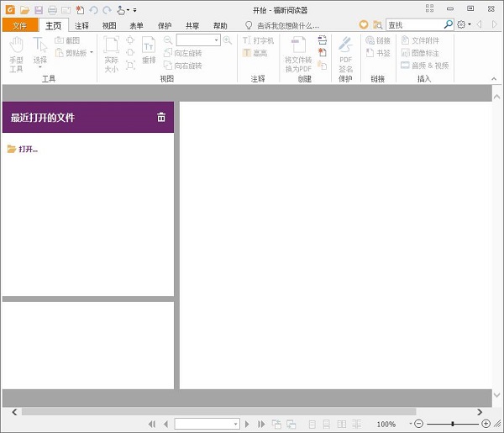Screen dimensions: 504x433
Task: Go to next page in status bar
Action: click(247, 424)
